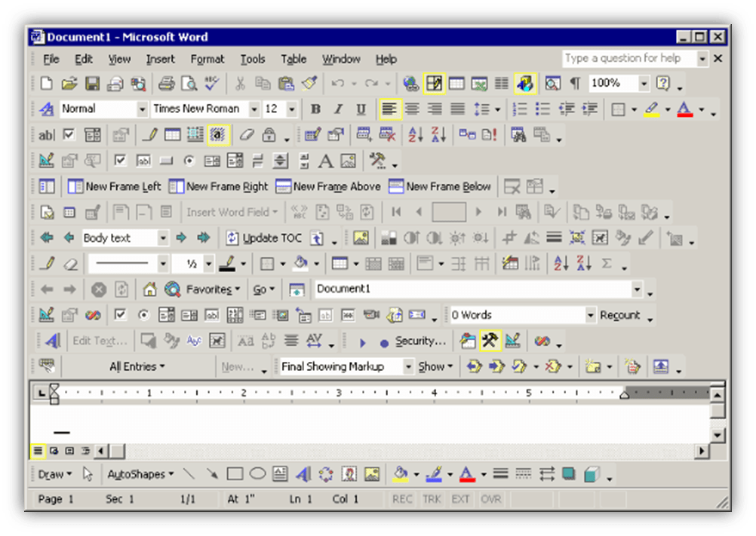Image resolution: width=756 pixels, height=536 pixels.
Task: Click the Web toolbar Home icon
Action: click(149, 289)
